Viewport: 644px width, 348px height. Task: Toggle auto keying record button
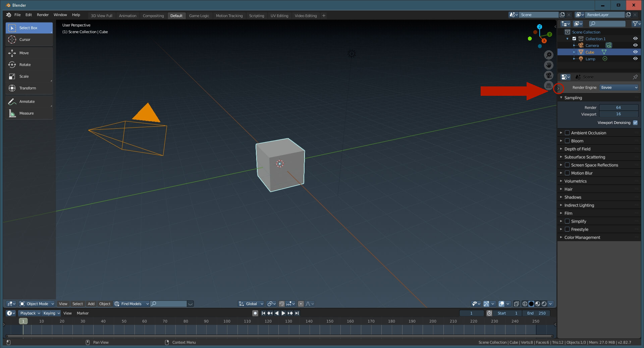(x=255, y=313)
